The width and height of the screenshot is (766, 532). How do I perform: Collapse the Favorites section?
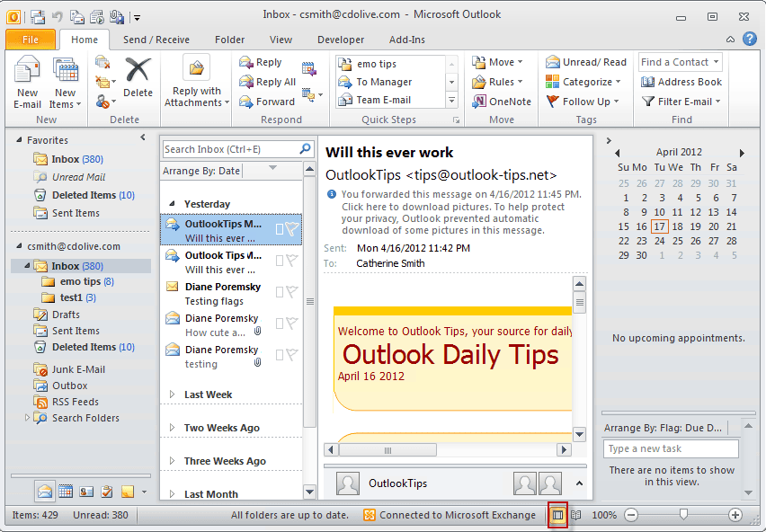19,139
